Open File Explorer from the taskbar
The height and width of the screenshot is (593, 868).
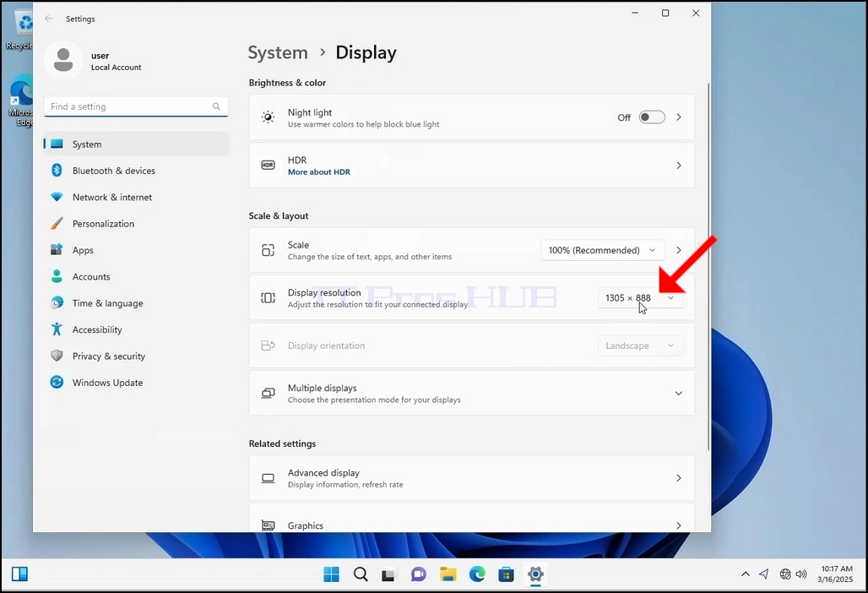coord(448,574)
